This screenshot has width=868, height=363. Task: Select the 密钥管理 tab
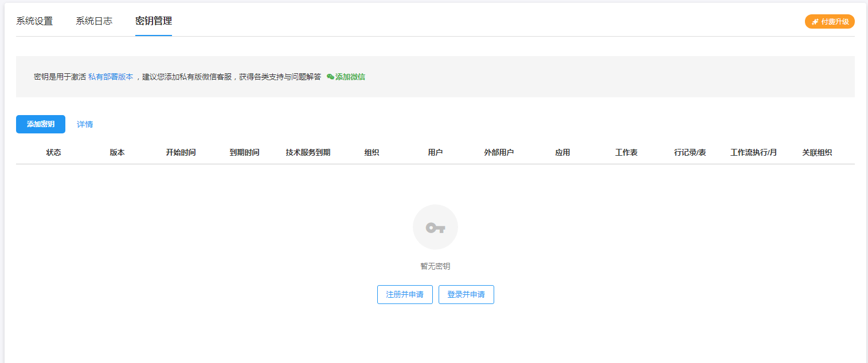[x=154, y=21]
